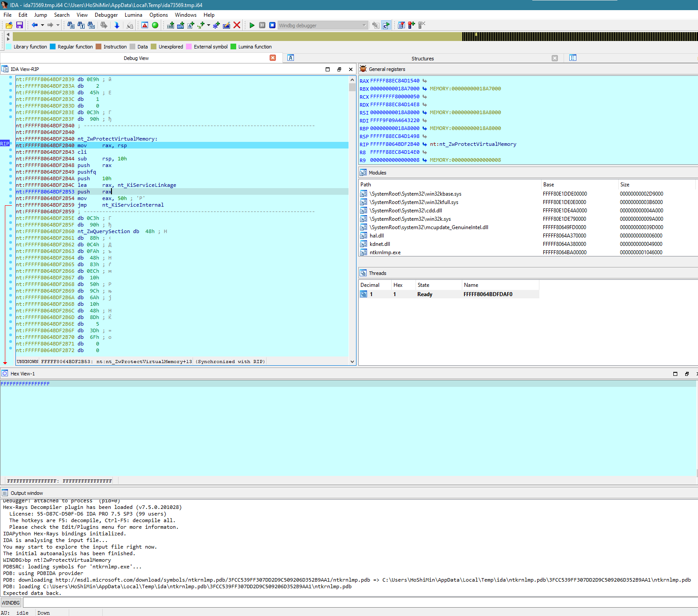Expand the back navigation history dropdown arrow
Image resolution: width=698 pixels, height=616 pixels.
tap(42, 26)
